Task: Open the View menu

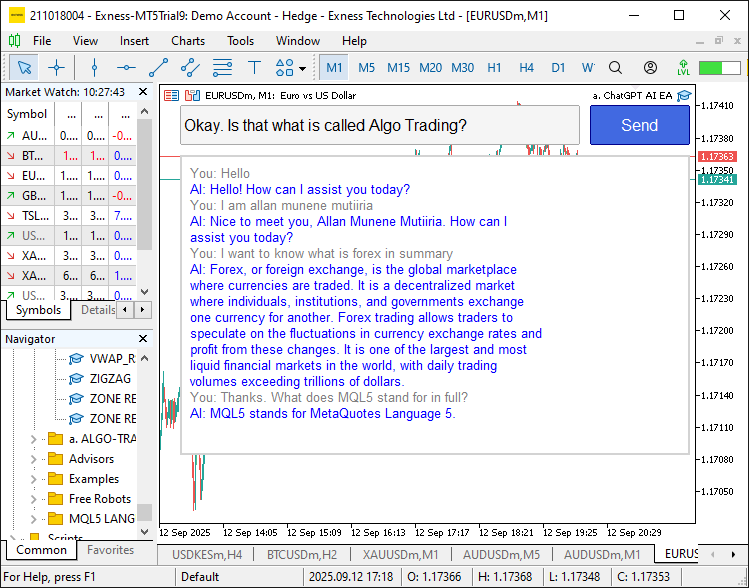Action: (x=85, y=41)
